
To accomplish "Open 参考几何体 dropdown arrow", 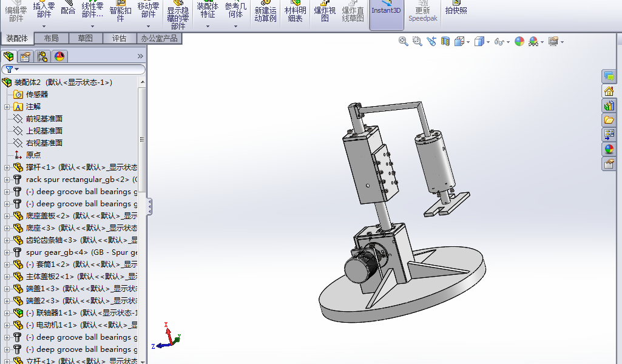I will pos(235,27).
